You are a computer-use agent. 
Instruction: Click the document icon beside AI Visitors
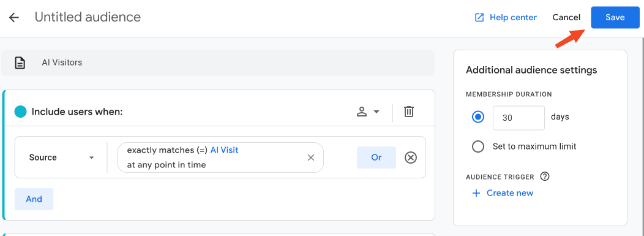pyautogui.click(x=20, y=63)
